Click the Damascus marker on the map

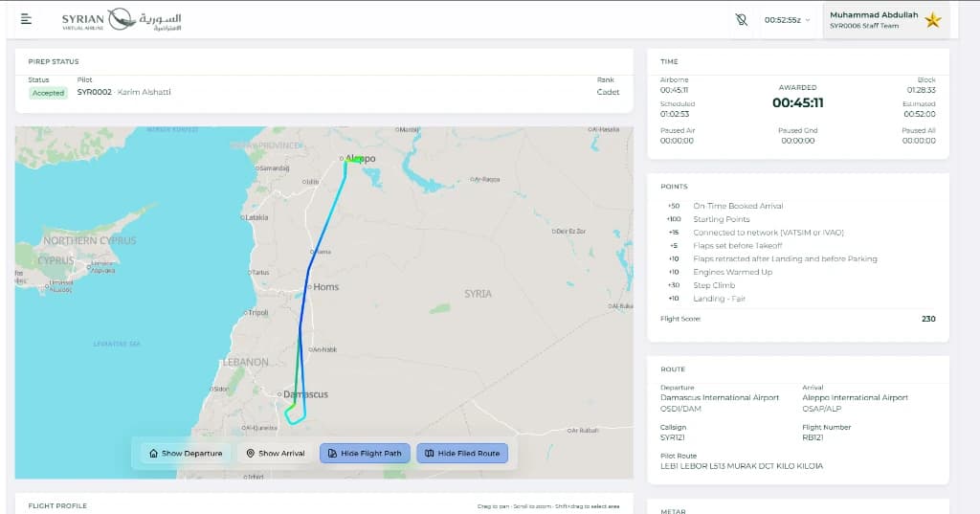pyautogui.click(x=279, y=394)
